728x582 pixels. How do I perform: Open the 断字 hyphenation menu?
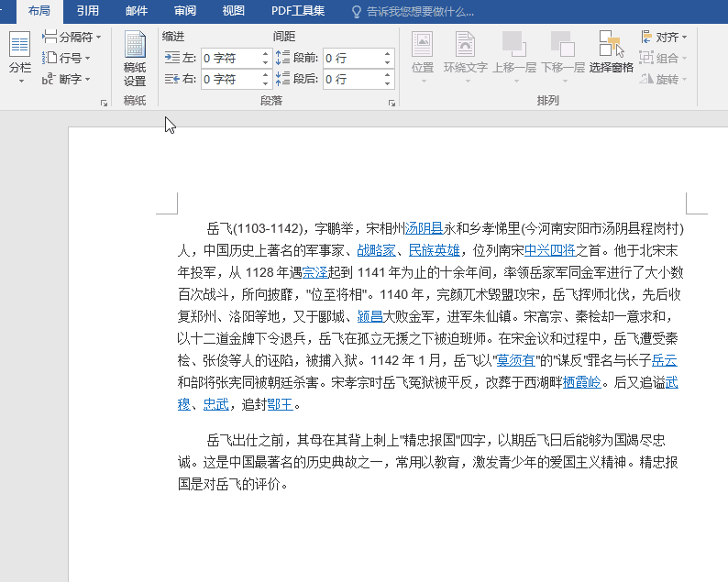(65, 80)
